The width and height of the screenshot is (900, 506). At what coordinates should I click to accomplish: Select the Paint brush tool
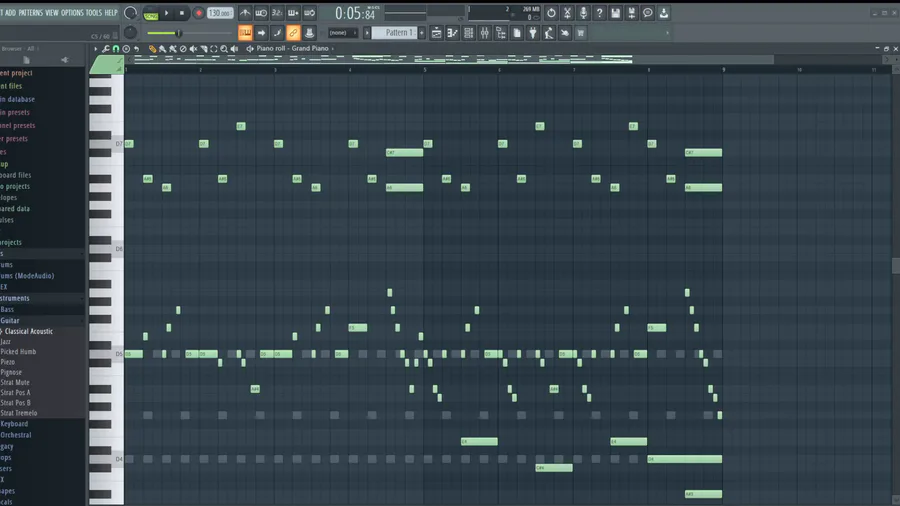tap(162, 49)
